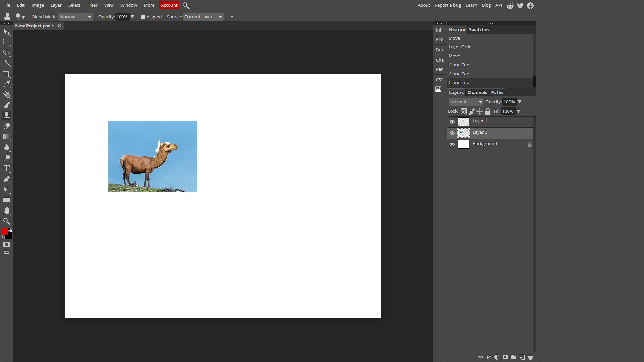Open the Blend Mode dropdown in options bar
This screenshot has width=644, height=362.
click(x=75, y=17)
